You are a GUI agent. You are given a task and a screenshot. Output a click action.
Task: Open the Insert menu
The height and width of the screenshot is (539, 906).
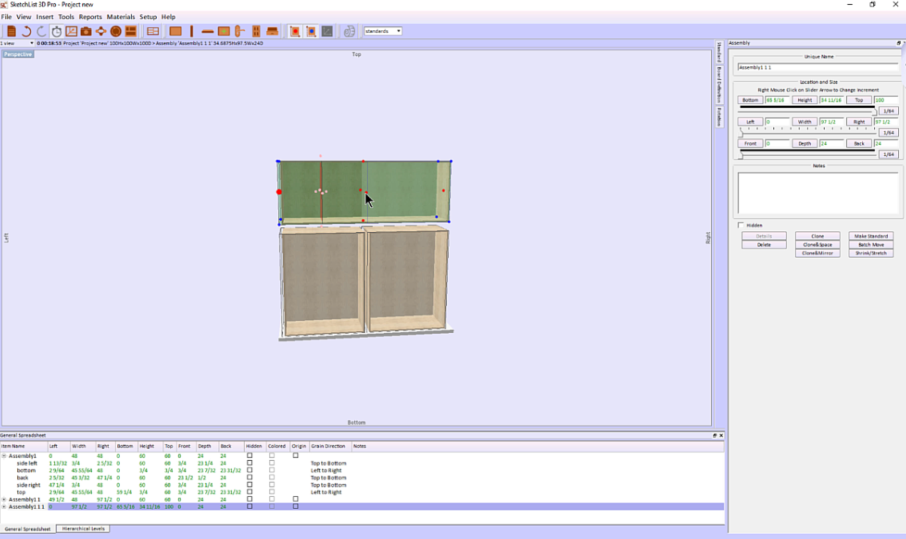(x=44, y=17)
